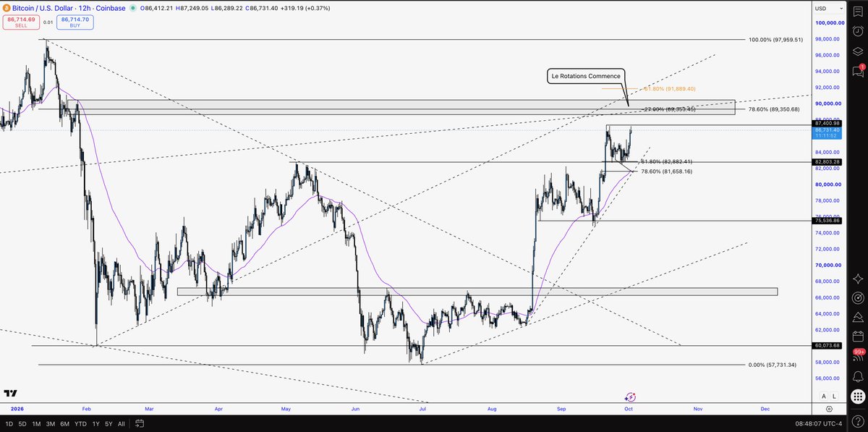Open the news feed icon with 99+ badge
This screenshot has width=868, height=432.
[858, 355]
